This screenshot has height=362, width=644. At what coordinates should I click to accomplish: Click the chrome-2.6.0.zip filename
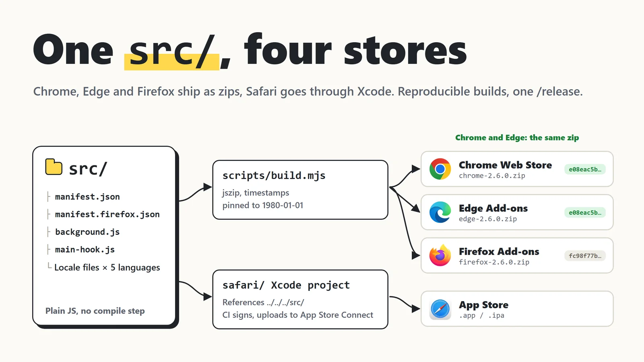click(492, 176)
